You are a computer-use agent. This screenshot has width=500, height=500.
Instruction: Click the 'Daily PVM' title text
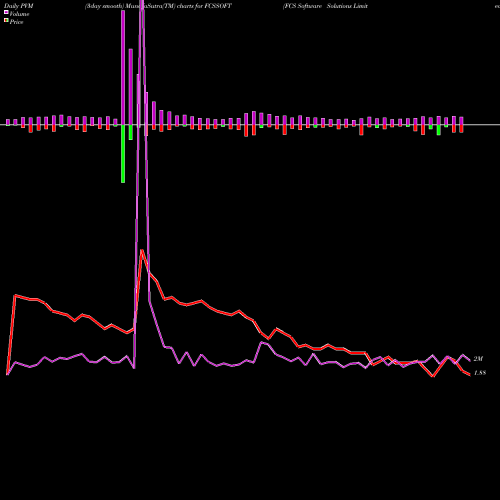click(x=19, y=6)
